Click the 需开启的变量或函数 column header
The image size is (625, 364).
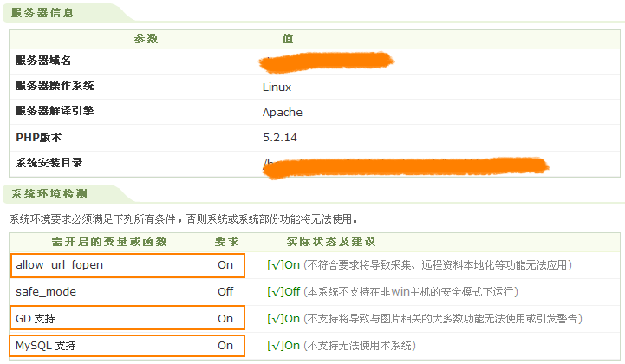[x=109, y=242]
